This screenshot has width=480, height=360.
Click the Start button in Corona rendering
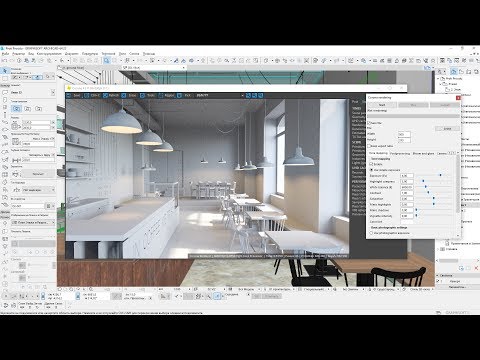[x=382, y=105]
